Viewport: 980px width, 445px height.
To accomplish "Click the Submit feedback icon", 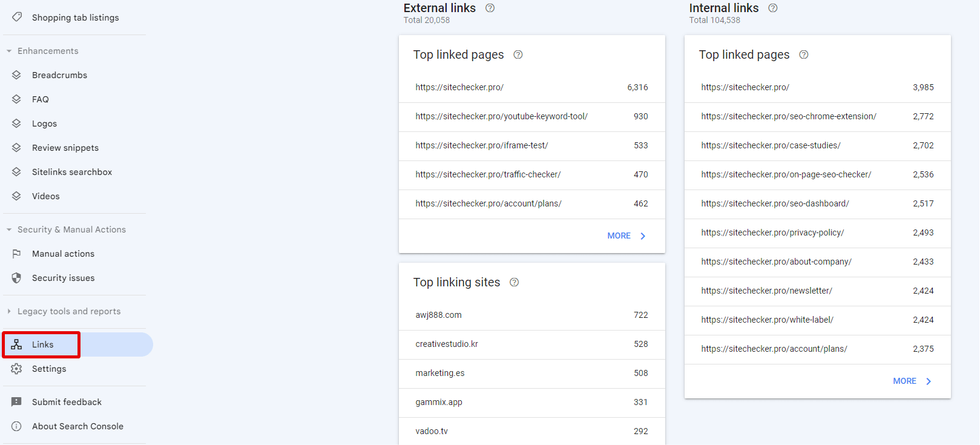I will (16, 402).
